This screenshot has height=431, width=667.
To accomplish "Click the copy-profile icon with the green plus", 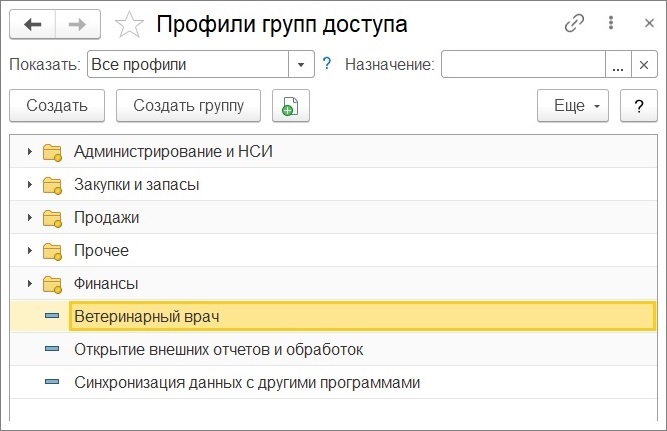I will point(291,106).
